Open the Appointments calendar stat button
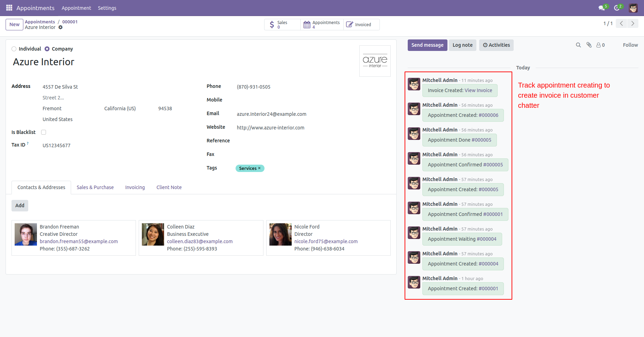Image resolution: width=644 pixels, height=337 pixels. coord(322,24)
